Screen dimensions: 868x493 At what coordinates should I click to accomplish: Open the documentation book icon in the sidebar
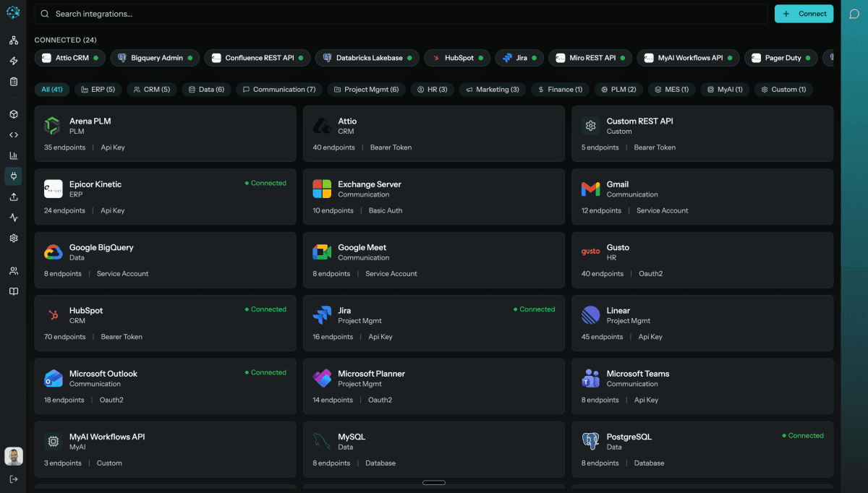click(x=13, y=291)
